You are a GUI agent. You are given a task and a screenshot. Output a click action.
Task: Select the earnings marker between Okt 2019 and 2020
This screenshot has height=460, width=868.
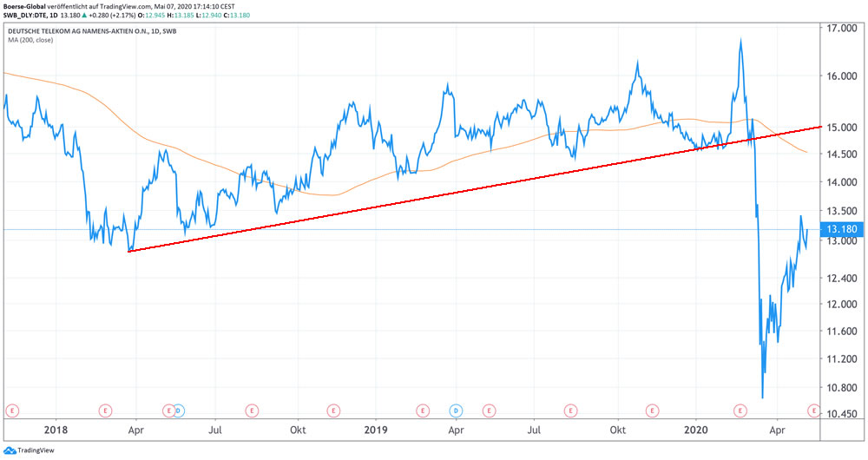point(652,411)
